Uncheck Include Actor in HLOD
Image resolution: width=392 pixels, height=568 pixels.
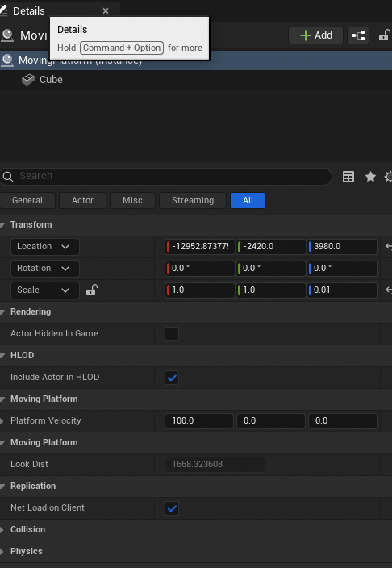[172, 378]
